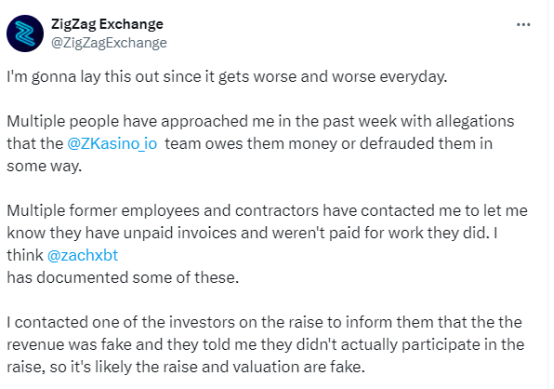Open the ZigZag Exchange profile avatar
The image size is (554, 389).
click(25, 34)
